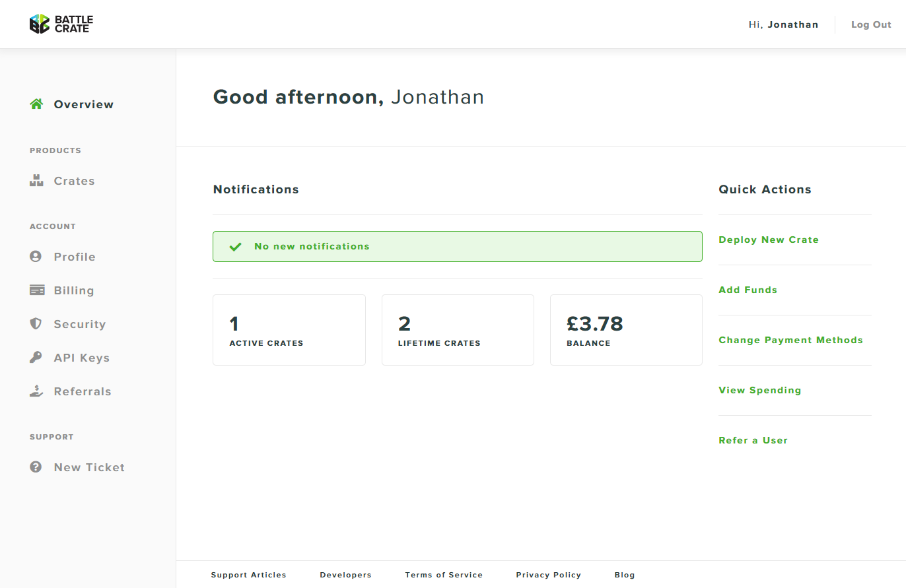The image size is (906, 588).
Task: Click the hand-with-dollar icon beside Referrals
Action: coord(36,391)
